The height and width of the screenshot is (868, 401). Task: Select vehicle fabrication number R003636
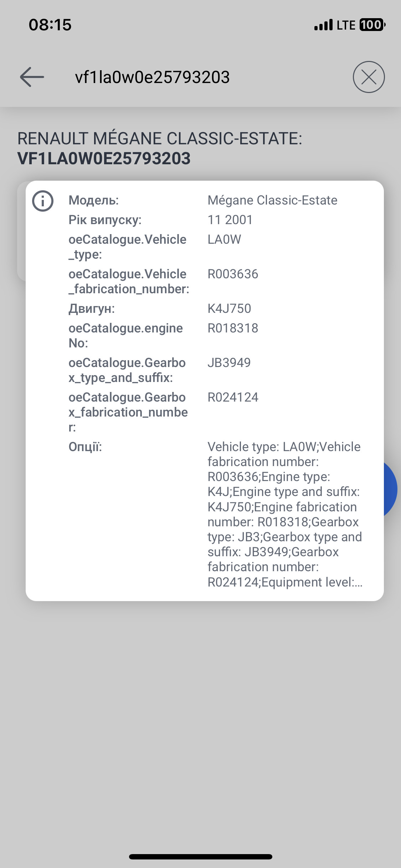tap(233, 274)
